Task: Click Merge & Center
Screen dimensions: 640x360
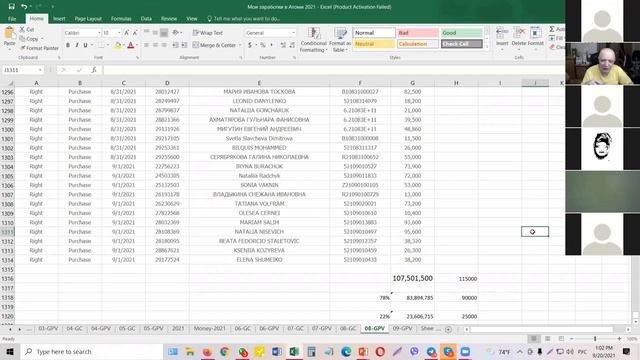Action: coord(214,45)
